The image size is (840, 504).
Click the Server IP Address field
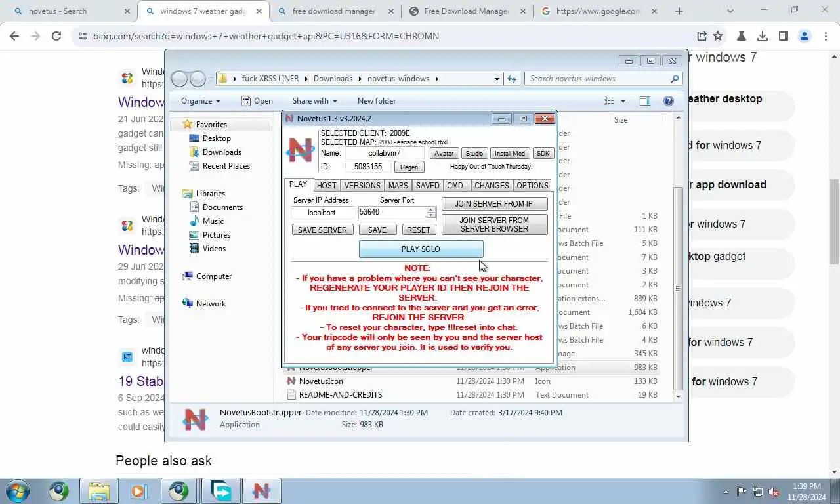coord(322,213)
